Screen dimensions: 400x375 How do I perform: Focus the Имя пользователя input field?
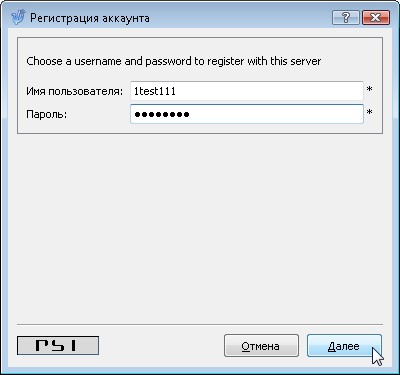247,91
